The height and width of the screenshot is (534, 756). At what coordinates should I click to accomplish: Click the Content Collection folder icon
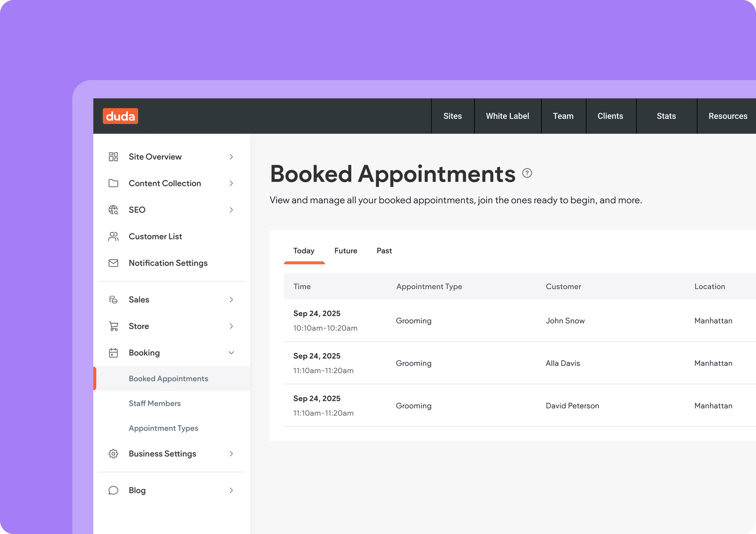click(113, 183)
